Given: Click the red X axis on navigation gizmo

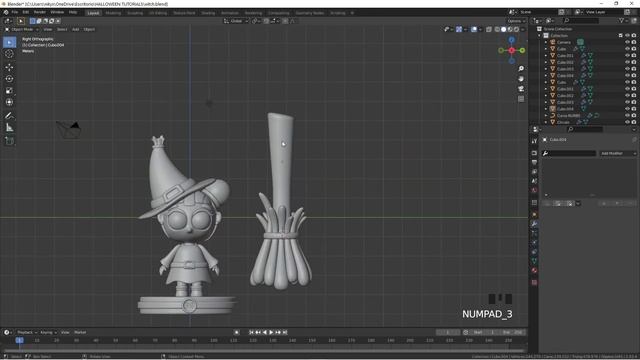Looking at the screenshot, I should 511,50.
